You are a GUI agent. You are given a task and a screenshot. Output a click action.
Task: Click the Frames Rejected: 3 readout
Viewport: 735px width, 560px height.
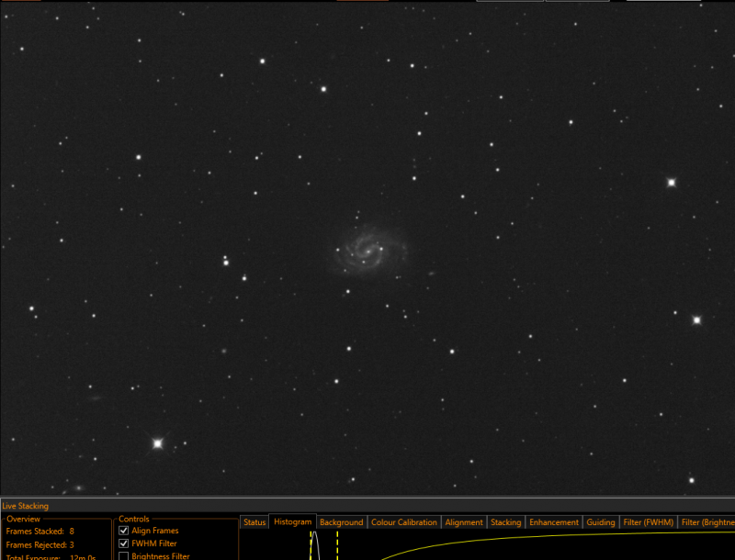coord(40,544)
